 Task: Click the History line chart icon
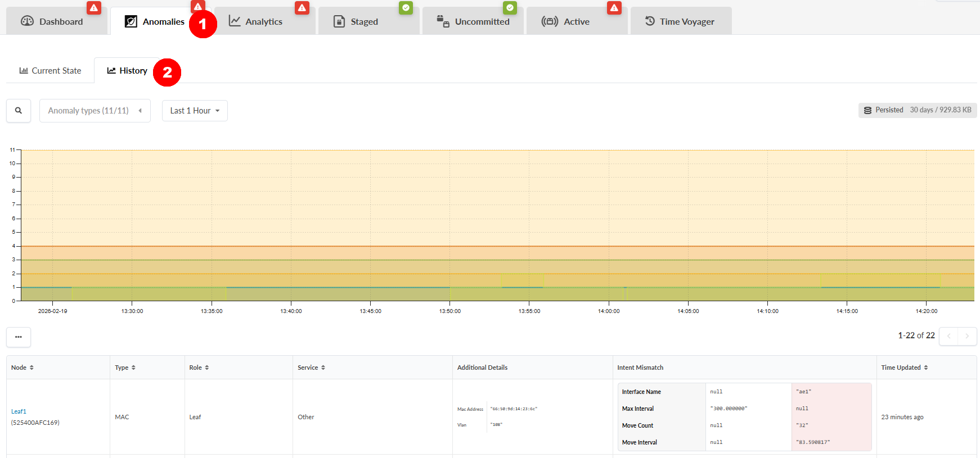click(111, 71)
